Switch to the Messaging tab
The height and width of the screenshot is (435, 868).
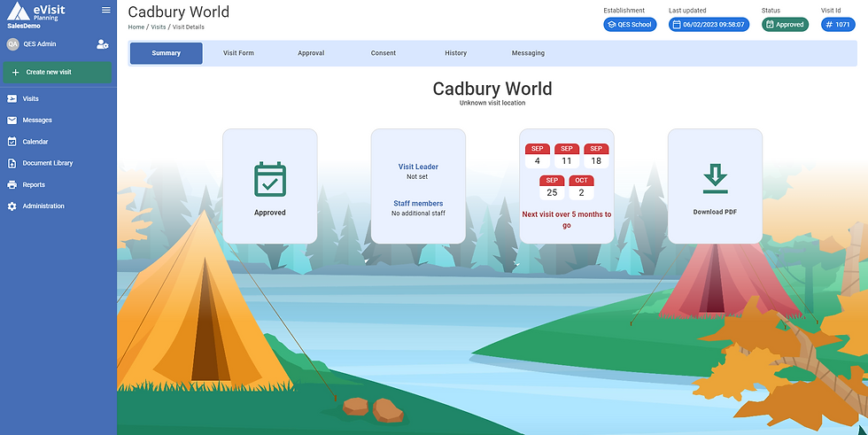tap(528, 53)
